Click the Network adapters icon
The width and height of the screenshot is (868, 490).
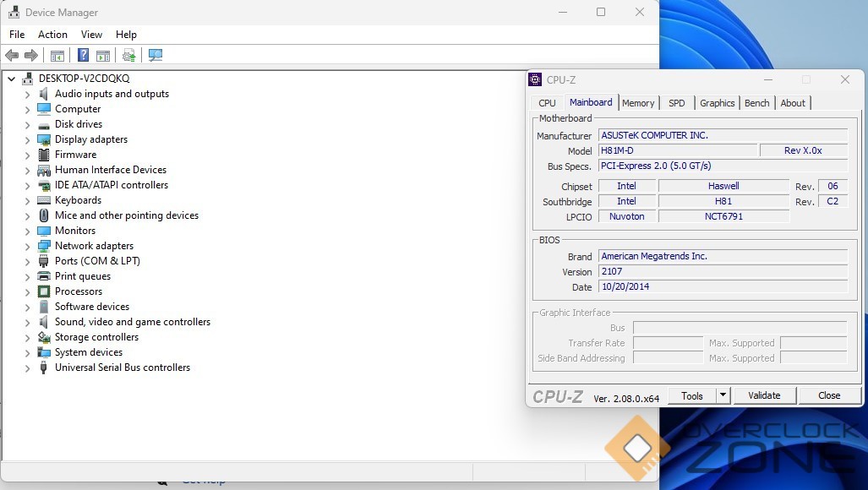44,246
